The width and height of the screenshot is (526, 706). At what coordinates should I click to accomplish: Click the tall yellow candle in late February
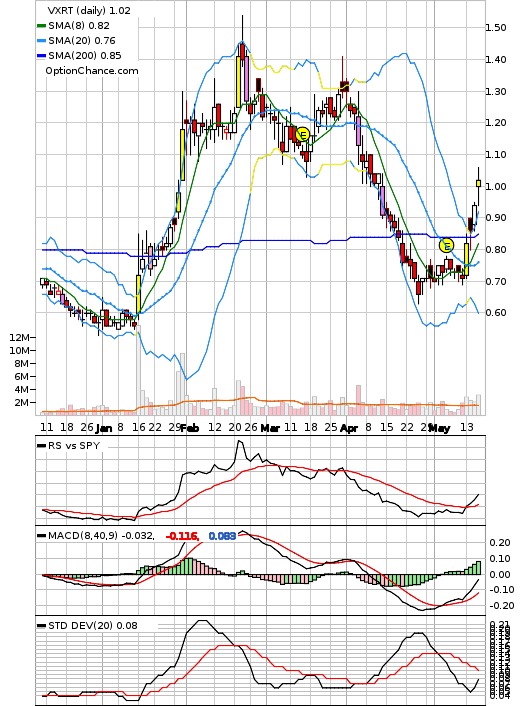coord(239,81)
